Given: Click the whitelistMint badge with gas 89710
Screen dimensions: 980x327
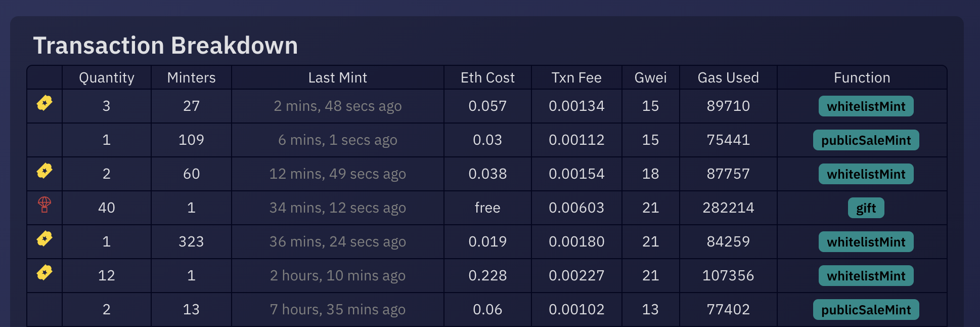Looking at the screenshot, I should [866, 106].
